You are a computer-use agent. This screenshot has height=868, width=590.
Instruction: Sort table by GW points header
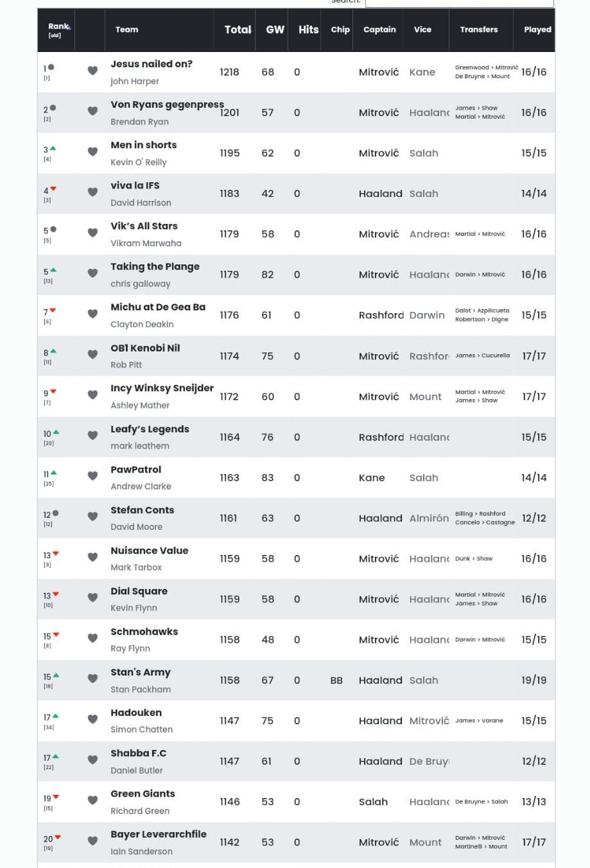tap(275, 30)
